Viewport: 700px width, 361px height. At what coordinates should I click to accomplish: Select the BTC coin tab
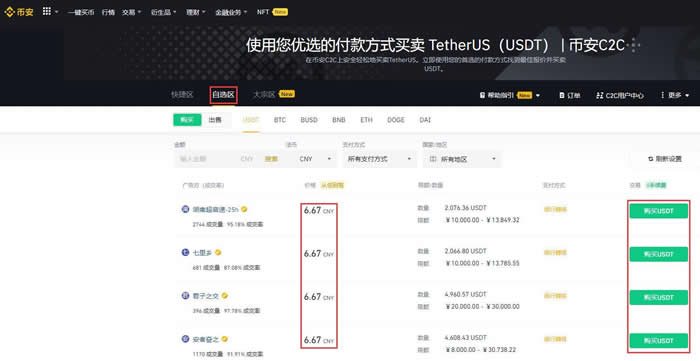tap(280, 120)
